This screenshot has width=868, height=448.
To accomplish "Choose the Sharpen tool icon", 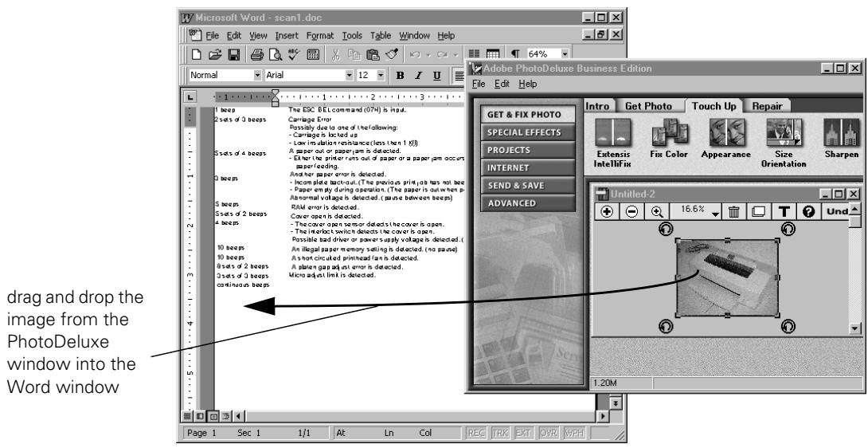I will pyautogui.click(x=840, y=132).
